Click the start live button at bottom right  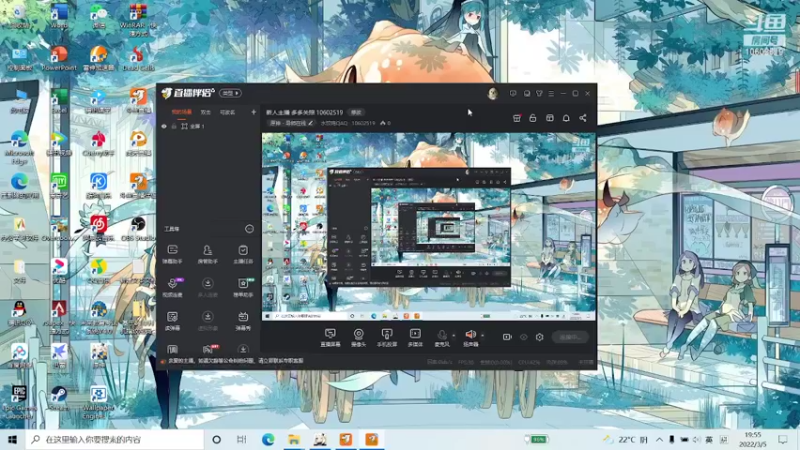570,337
